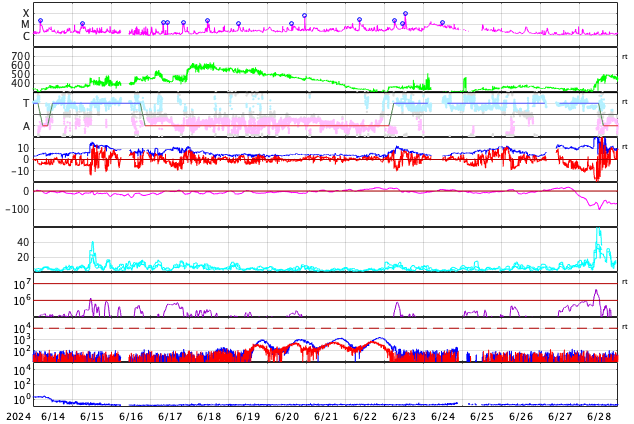Click the -100 tick on the magenta index panel
This screenshot has width=634, height=424.
coord(18,209)
